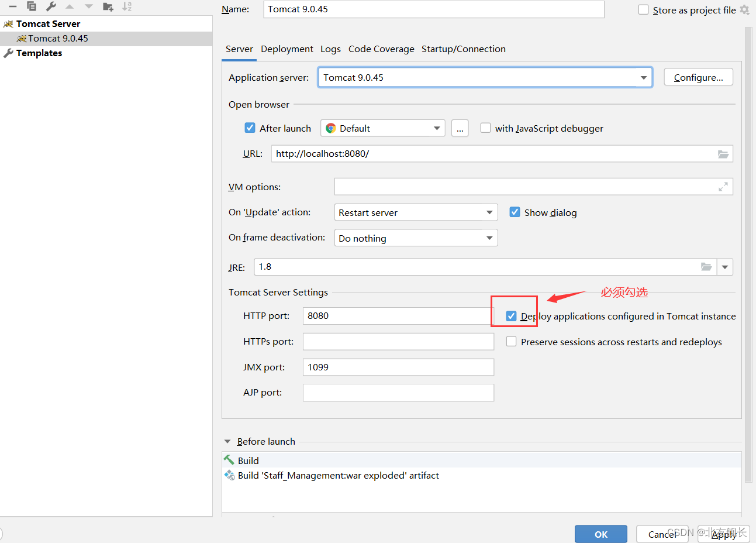Click the JMX port field
This screenshot has height=543, width=756.
click(x=398, y=367)
